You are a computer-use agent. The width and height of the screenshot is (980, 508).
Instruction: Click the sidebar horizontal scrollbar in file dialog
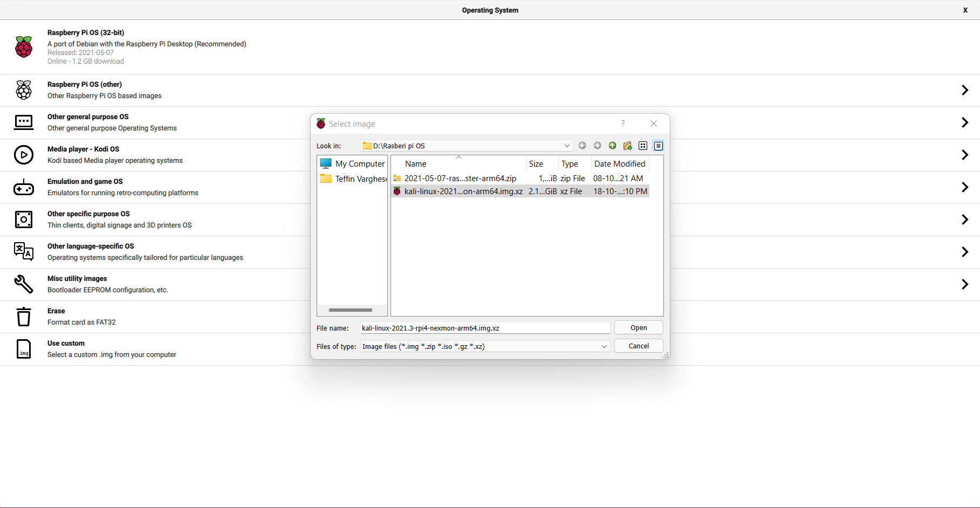click(x=351, y=310)
